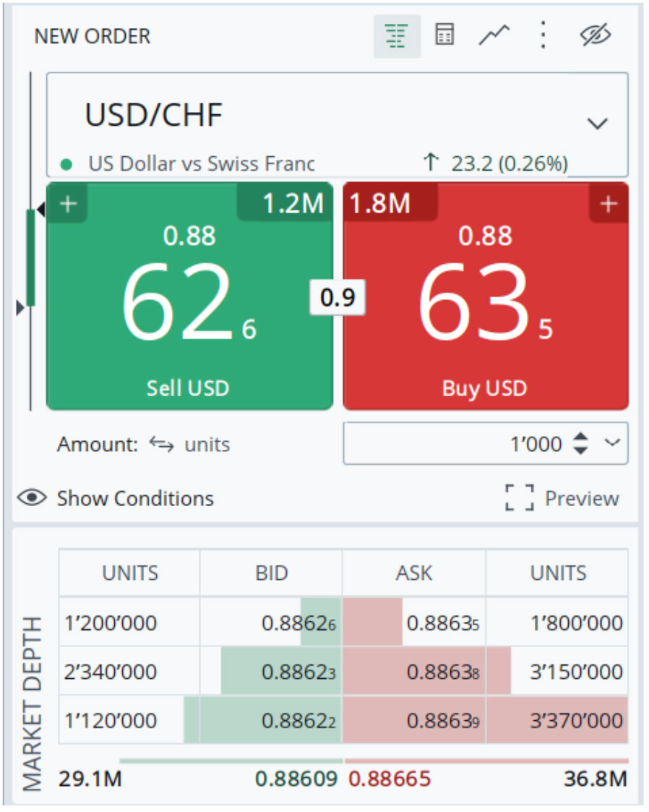Click the green price range bar on left
Viewport: 649px width, 812px height.
[x=30, y=257]
